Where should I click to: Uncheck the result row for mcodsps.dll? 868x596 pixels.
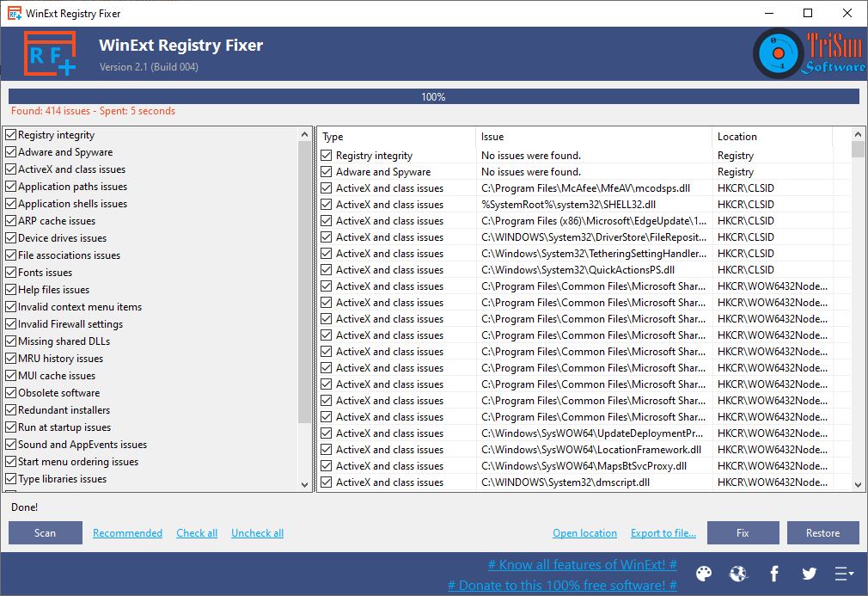pyautogui.click(x=326, y=187)
